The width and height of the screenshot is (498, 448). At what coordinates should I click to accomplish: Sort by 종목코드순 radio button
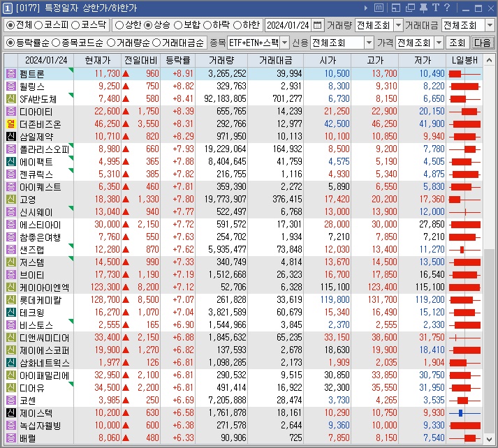(56, 43)
